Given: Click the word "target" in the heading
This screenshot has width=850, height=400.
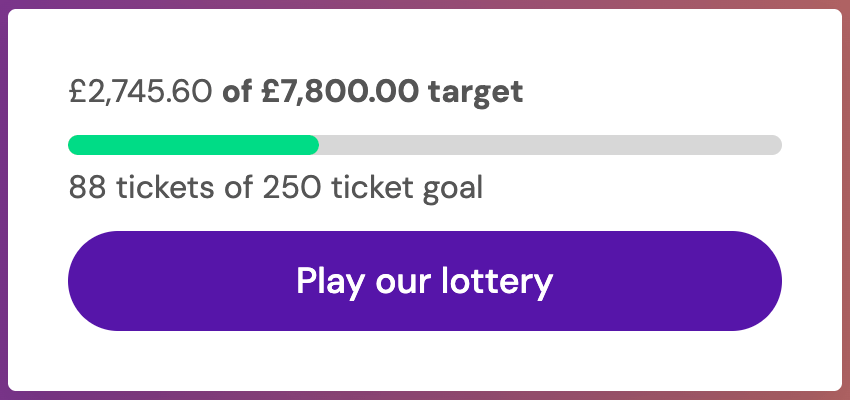Looking at the screenshot, I should pos(475,92).
